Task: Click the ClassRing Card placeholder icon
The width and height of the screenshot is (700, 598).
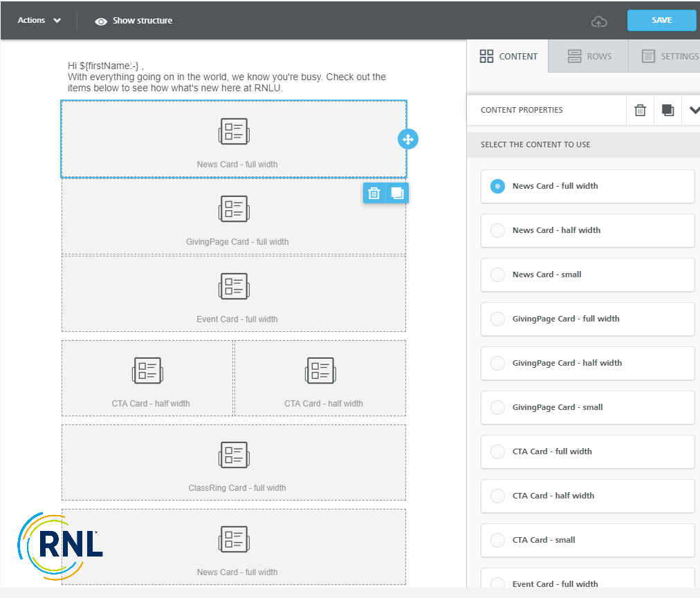Action: click(234, 455)
